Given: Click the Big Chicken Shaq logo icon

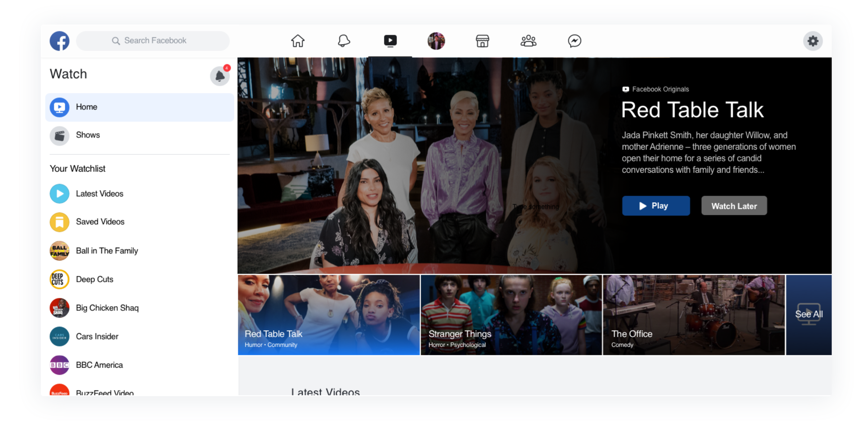Looking at the screenshot, I should (x=59, y=308).
